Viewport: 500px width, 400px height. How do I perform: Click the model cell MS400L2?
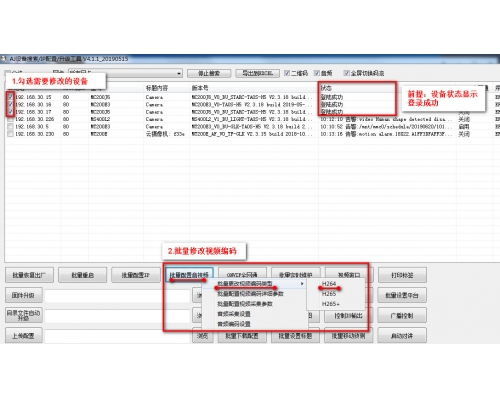click(100, 119)
